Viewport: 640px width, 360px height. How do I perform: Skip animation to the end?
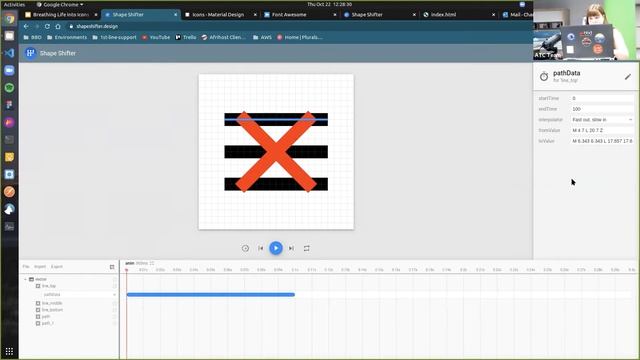pyautogui.click(x=291, y=248)
